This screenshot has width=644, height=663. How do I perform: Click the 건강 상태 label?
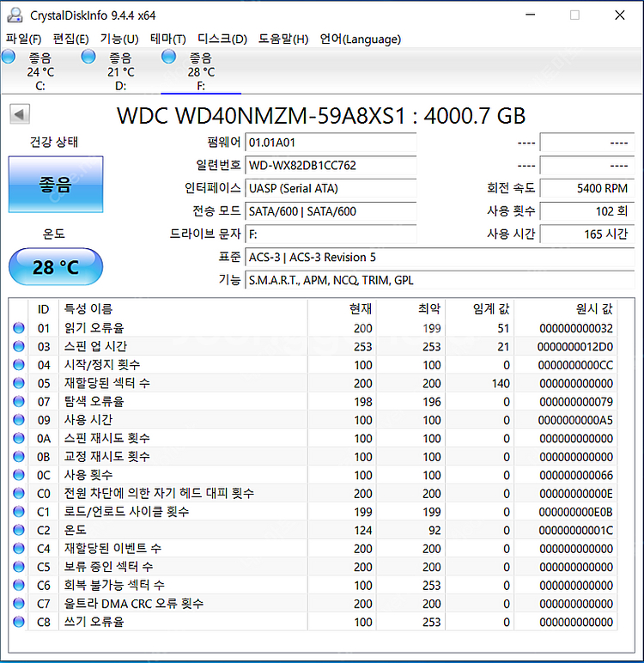[54, 142]
